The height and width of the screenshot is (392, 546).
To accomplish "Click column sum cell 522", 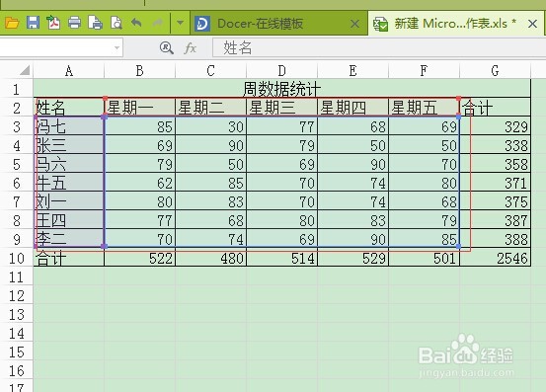I will 139,258.
